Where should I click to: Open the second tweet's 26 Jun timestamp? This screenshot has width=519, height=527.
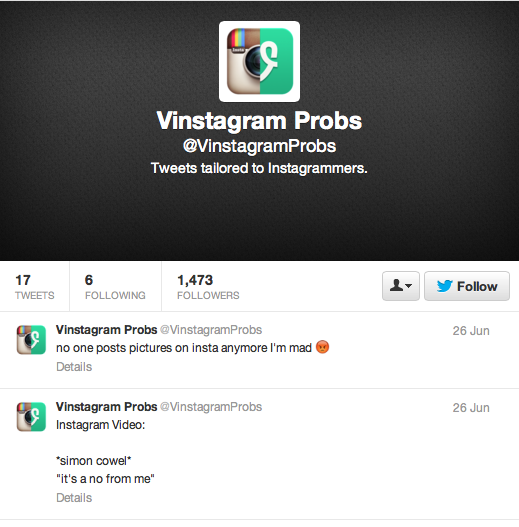tap(471, 408)
